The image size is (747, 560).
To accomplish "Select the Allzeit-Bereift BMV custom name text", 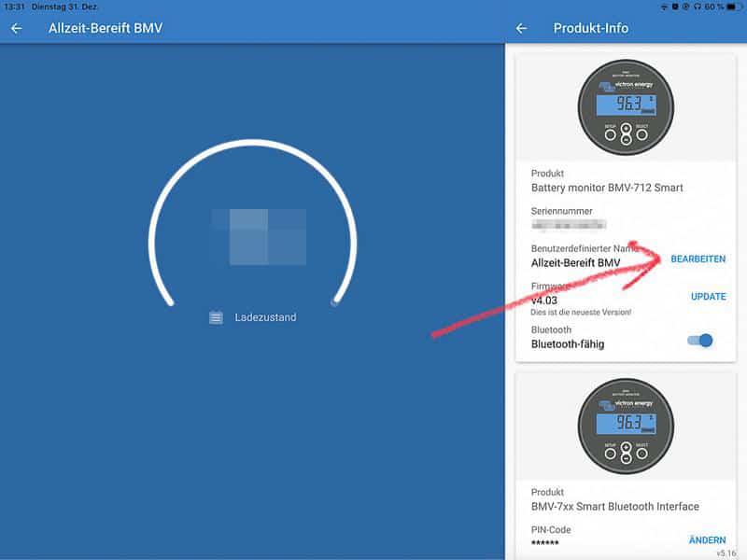I will tap(575, 263).
